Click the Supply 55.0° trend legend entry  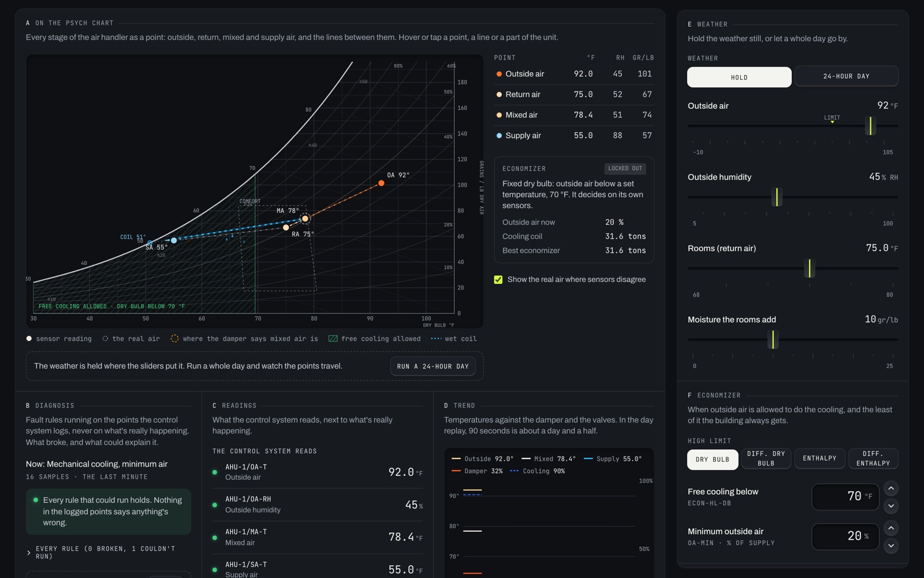(613, 459)
